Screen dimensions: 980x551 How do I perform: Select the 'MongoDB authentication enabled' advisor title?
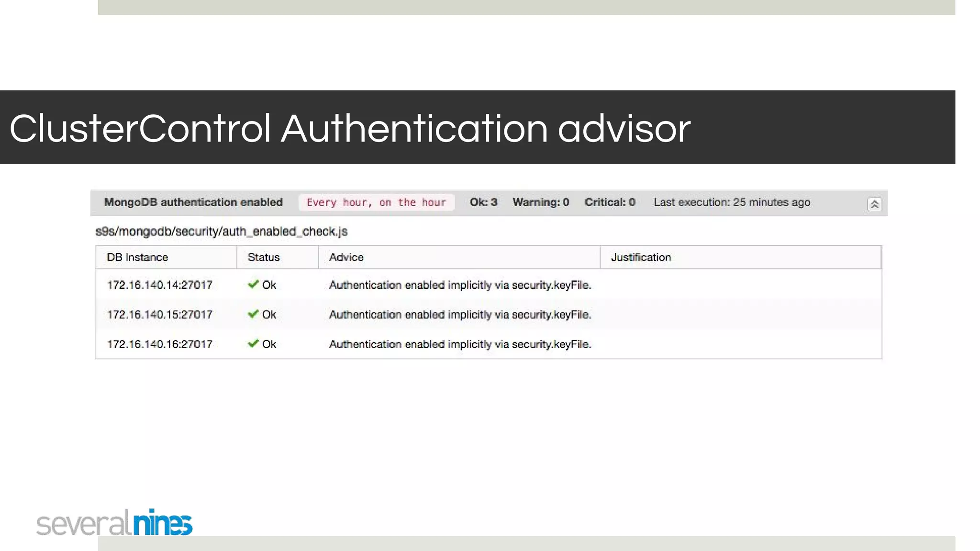pyautogui.click(x=193, y=202)
